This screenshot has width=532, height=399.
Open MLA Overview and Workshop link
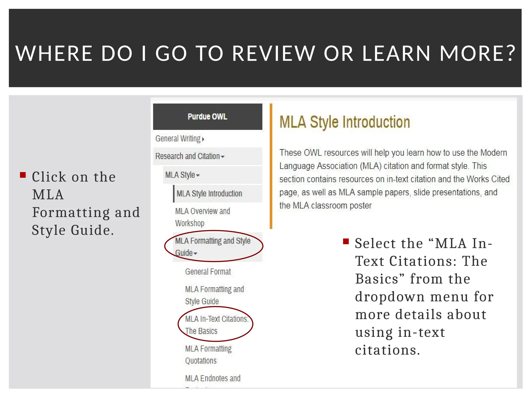(202, 217)
